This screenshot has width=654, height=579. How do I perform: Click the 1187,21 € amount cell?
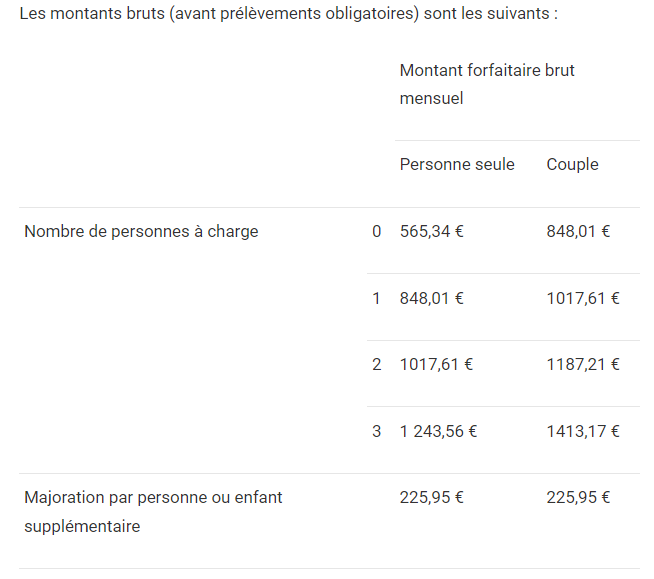(x=583, y=364)
